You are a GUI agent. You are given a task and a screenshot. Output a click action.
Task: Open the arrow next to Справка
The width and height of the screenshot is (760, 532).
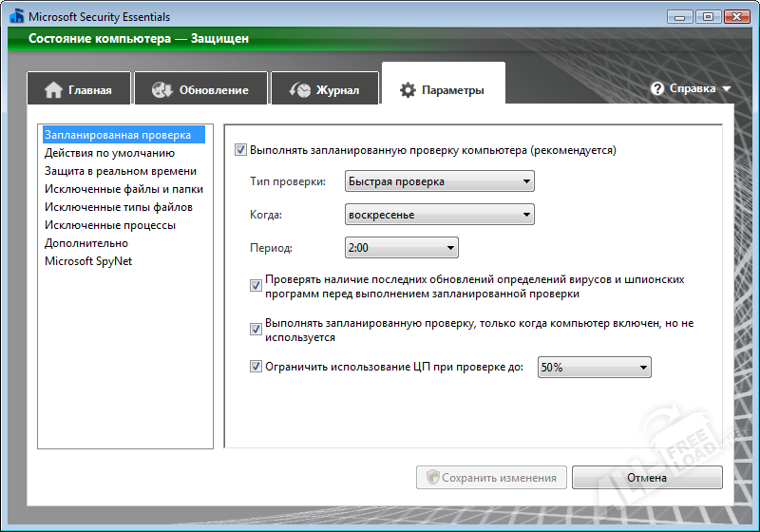click(727, 89)
